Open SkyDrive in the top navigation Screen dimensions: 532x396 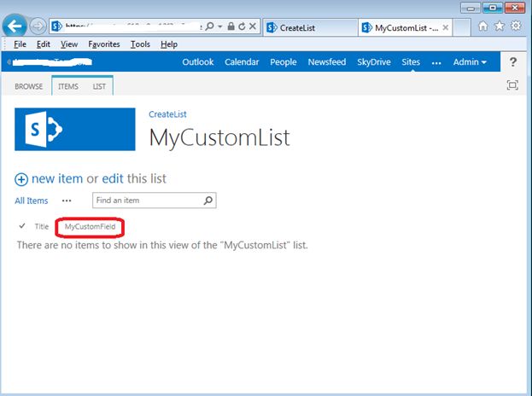(373, 62)
